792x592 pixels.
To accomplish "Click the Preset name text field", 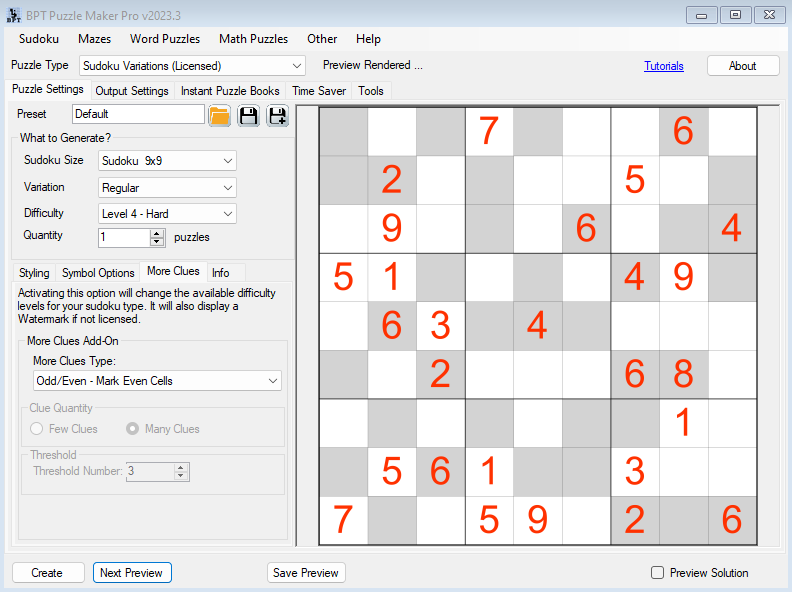I will [x=138, y=114].
